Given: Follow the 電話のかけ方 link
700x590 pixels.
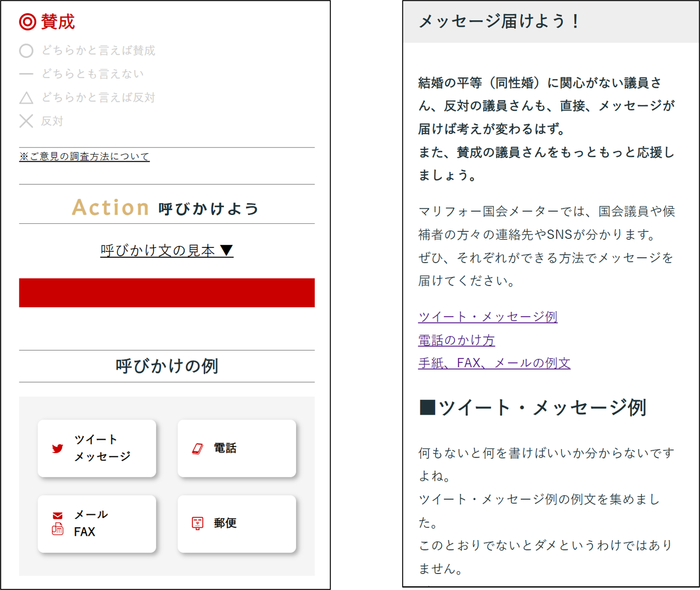Looking at the screenshot, I should coord(456,340).
